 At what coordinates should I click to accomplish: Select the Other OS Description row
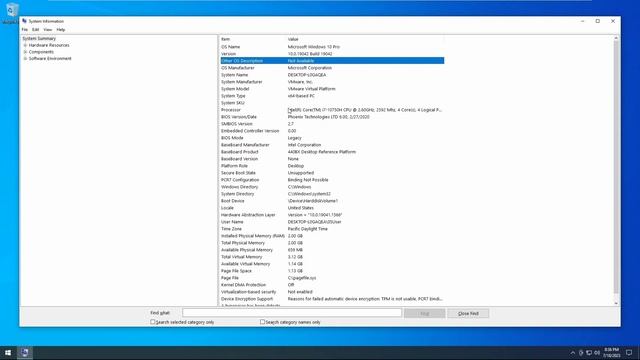(332, 61)
